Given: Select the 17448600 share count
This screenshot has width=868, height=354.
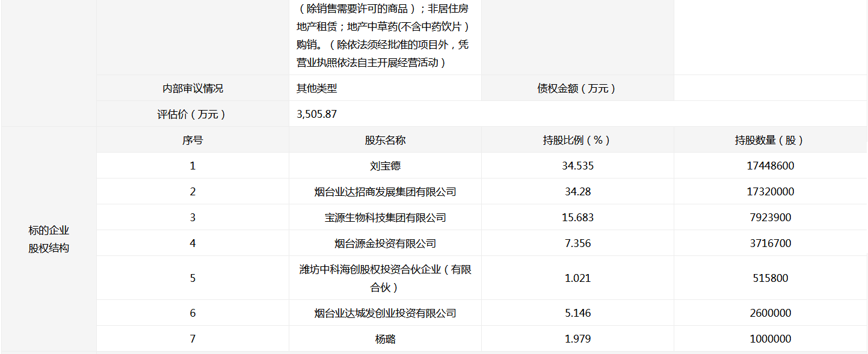Looking at the screenshot, I should point(771,166).
